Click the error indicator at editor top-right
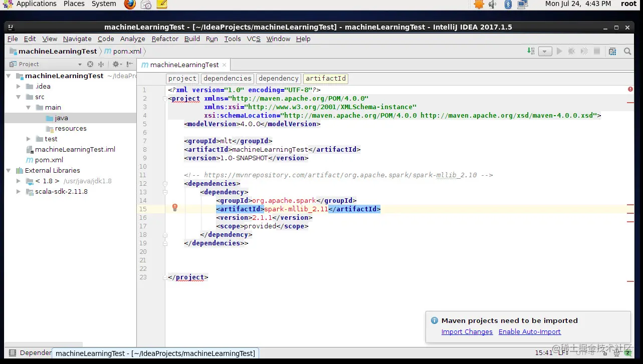The height and width of the screenshot is (364, 643). [x=630, y=89]
